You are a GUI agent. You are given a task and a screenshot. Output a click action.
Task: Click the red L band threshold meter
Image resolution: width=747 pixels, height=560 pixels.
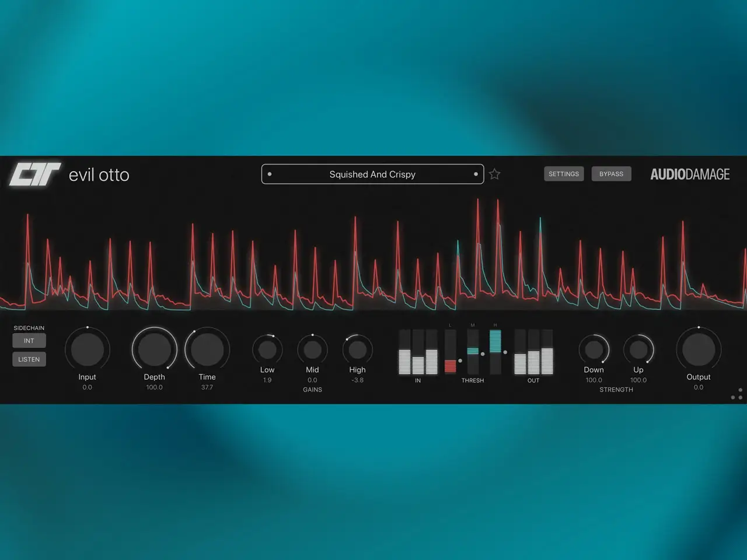(450, 352)
